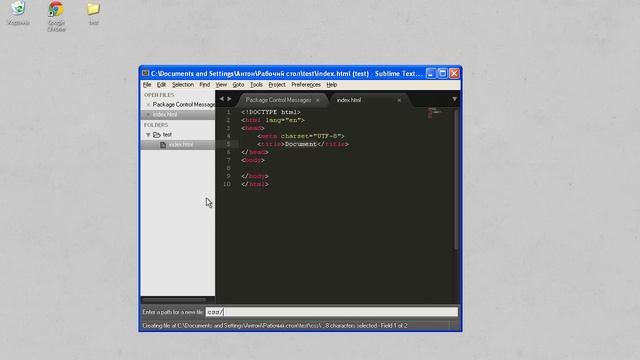640x360 pixels.
Task: Close the Sublime Text window
Action: [x=454, y=73]
